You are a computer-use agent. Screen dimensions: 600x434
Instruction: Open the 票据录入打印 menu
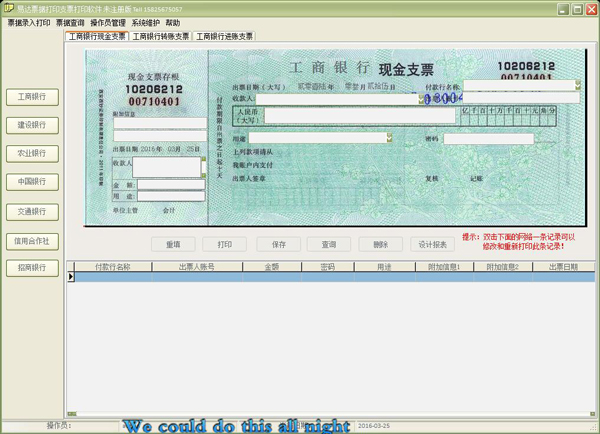29,23
